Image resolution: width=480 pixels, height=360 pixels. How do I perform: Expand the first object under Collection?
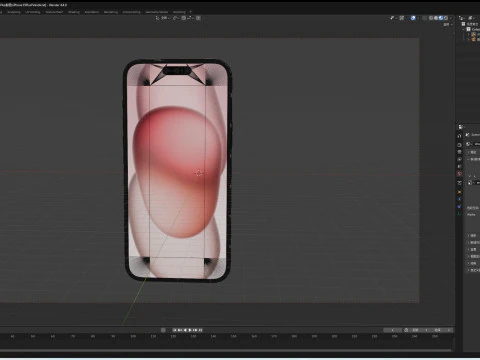(468, 34)
